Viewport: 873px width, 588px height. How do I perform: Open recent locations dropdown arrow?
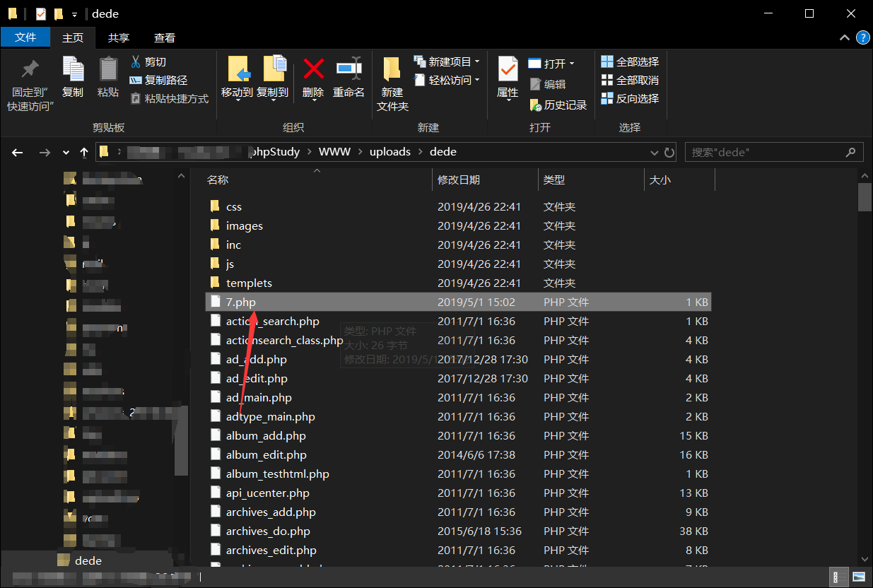(x=66, y=152)
